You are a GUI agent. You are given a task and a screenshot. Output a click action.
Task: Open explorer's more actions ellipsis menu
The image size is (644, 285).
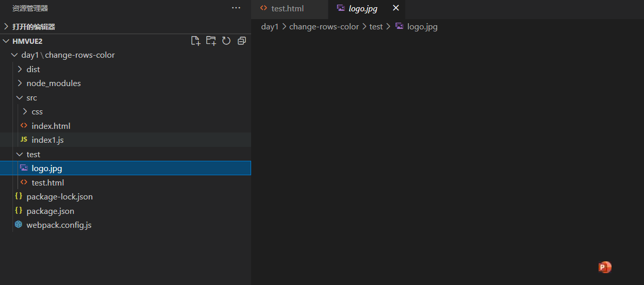pos(236,8)
